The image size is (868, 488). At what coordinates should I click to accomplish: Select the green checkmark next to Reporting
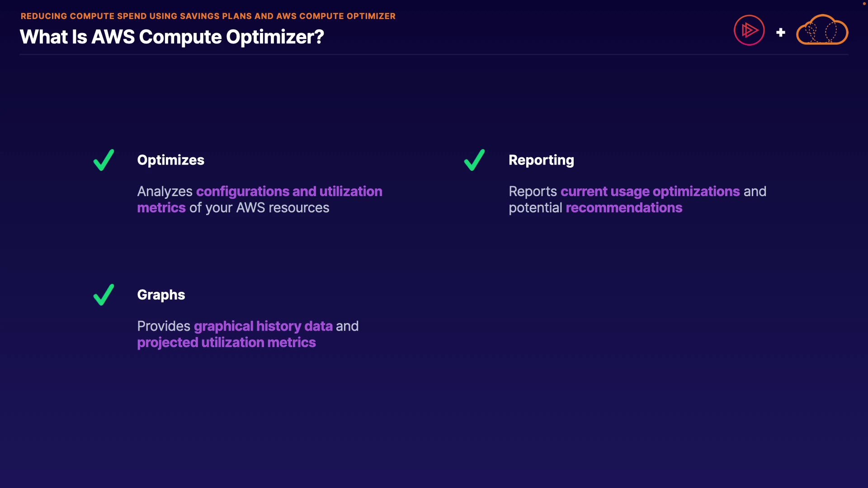tap(474, 160)
